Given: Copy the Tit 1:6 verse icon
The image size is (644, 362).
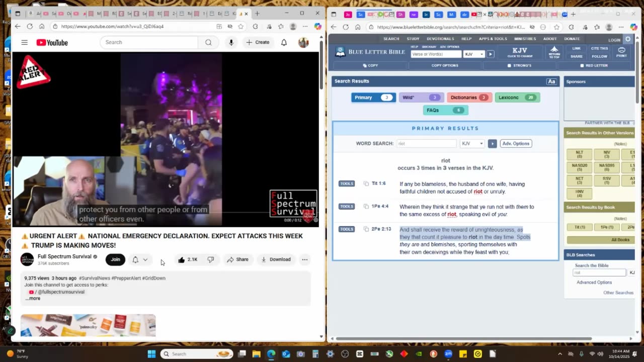Looking at the screenshot, I should pos(366,184).
